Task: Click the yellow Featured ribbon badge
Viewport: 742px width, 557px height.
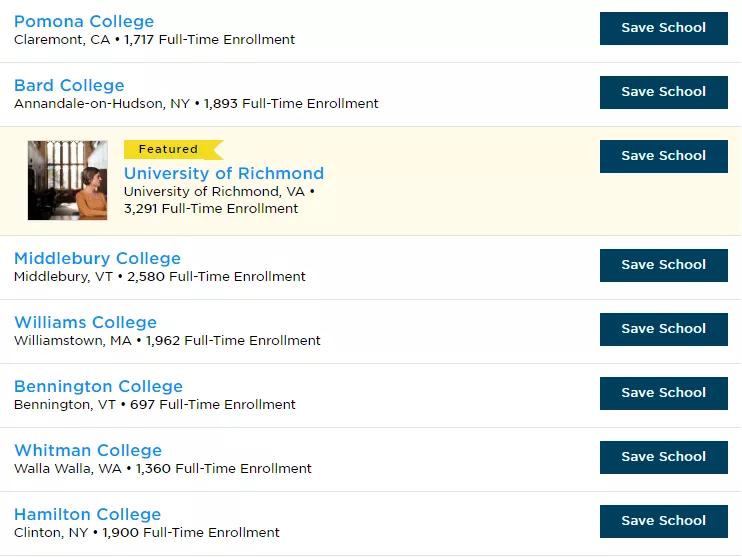Action: tap(173, 150)
